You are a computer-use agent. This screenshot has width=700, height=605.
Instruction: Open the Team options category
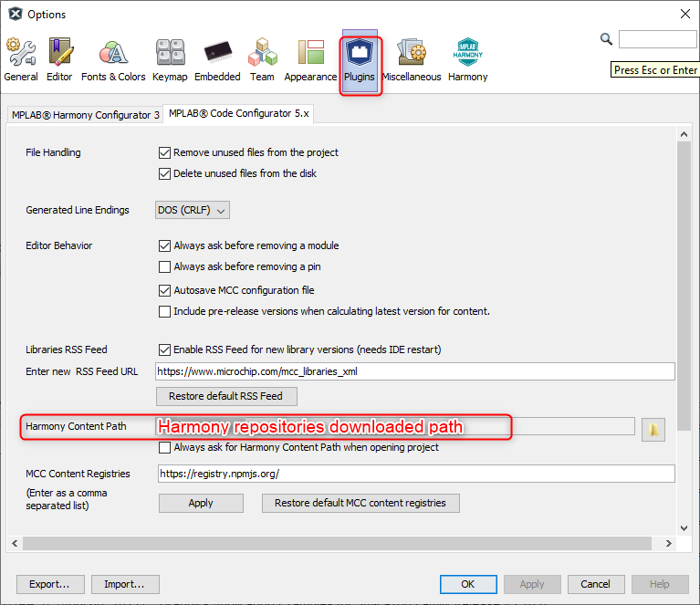click(x=262, y=60)
